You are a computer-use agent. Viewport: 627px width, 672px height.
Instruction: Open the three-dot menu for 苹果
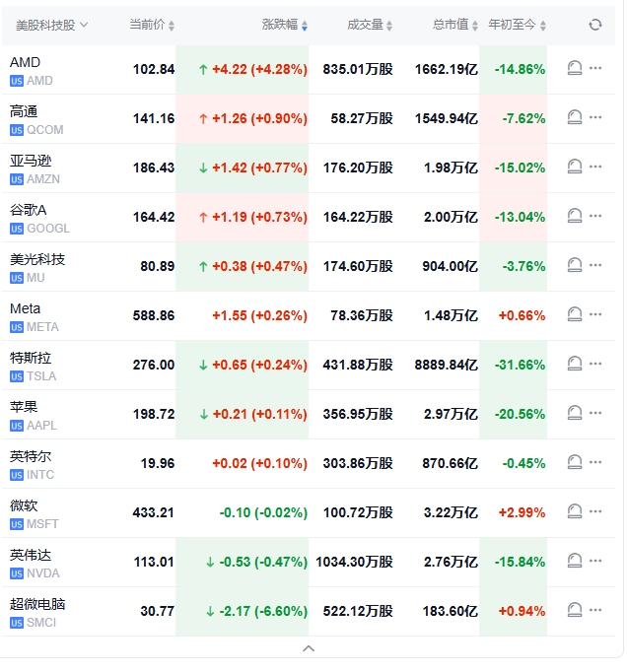pyautogui.click(x=595, y=413)
